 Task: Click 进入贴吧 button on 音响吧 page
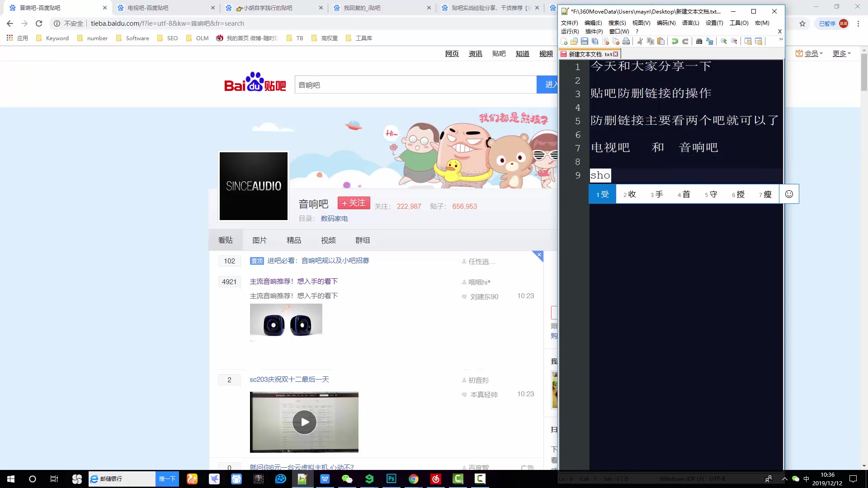[x=547, y=84]
